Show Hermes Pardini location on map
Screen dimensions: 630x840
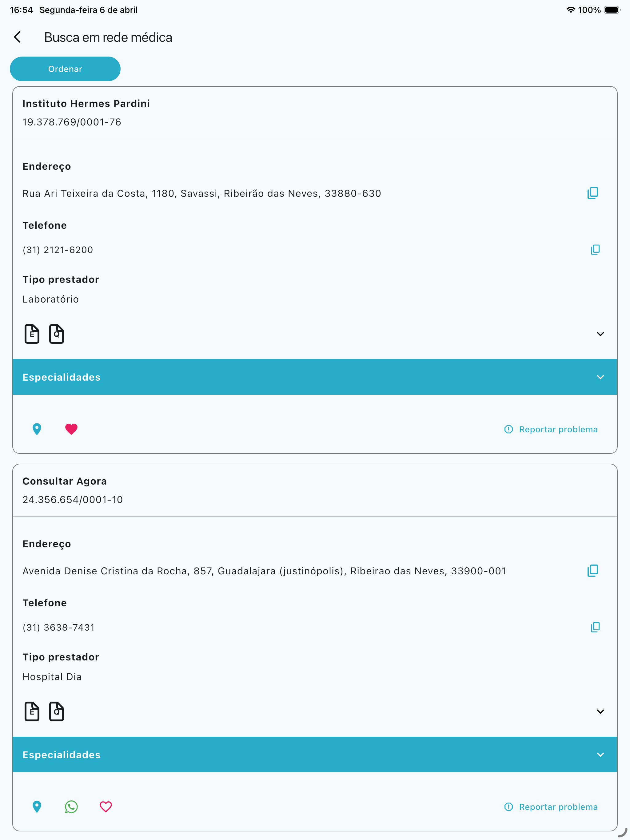point(37,429)
